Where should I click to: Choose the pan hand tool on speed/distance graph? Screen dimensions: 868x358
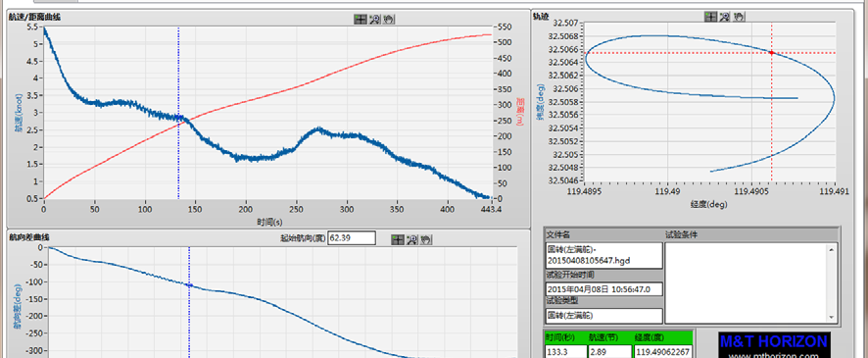pos(388,19)
